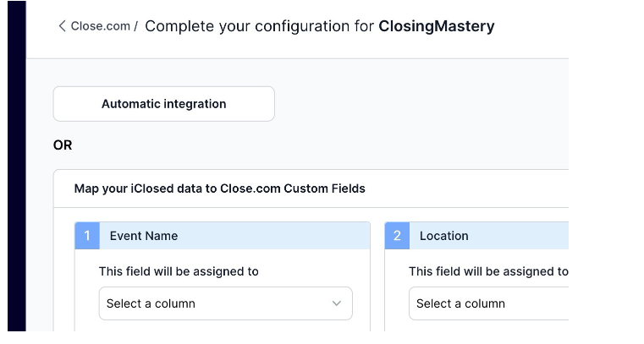Viewport: 644px width, 344px height.
Task: Click the Complete your configuration title text
Action: (x=259, y=26)
